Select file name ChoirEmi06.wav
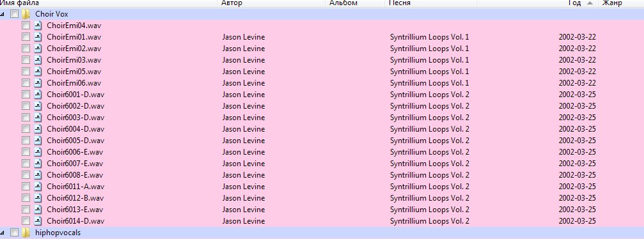The width and height of the screenshot is (644, 239). coord(74,83)
